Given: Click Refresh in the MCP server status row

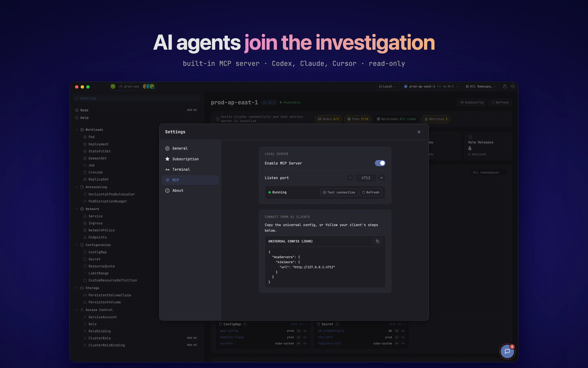Looking at the screenshot, I should (x=371, y=192).
